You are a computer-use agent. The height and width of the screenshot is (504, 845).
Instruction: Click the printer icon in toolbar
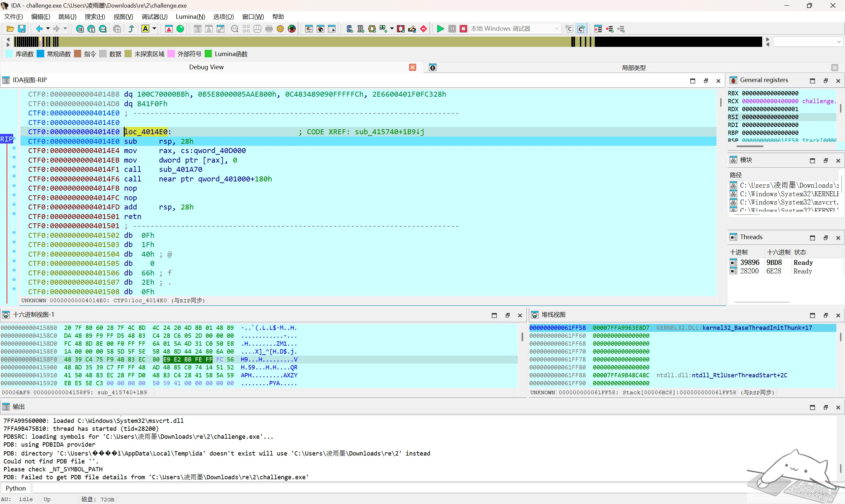[269, 29]
